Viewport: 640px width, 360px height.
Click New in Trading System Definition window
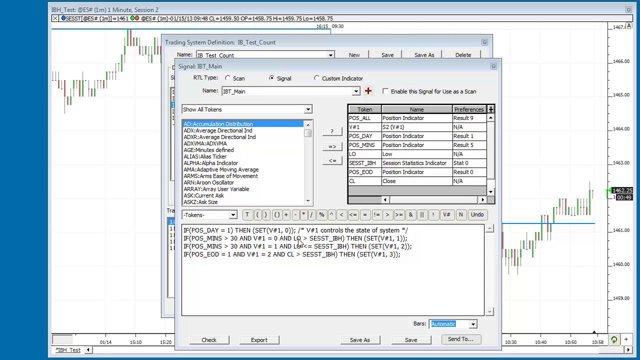coord(354,55)
